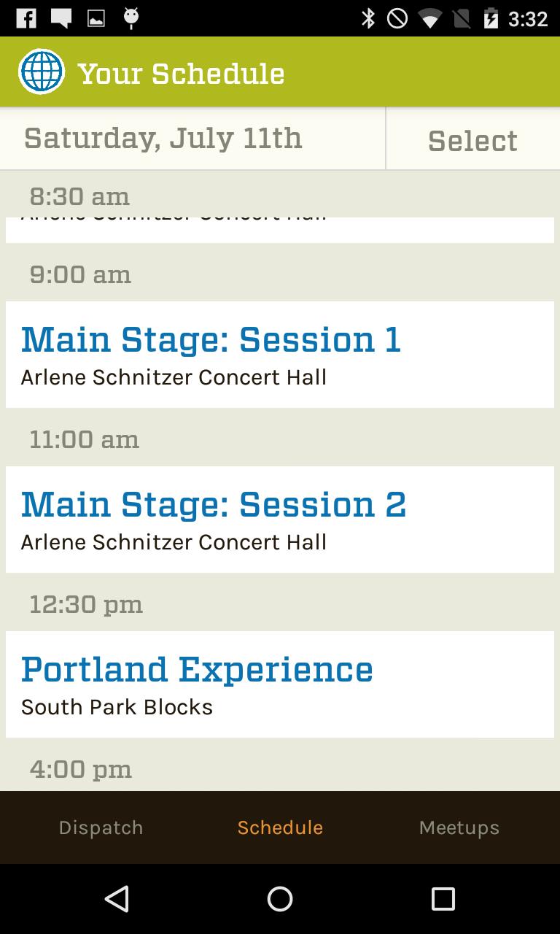The height and width of the screenshot is (934, 560).
Task: Tap the Bluetooth status icon
Action: click(368, 18)
